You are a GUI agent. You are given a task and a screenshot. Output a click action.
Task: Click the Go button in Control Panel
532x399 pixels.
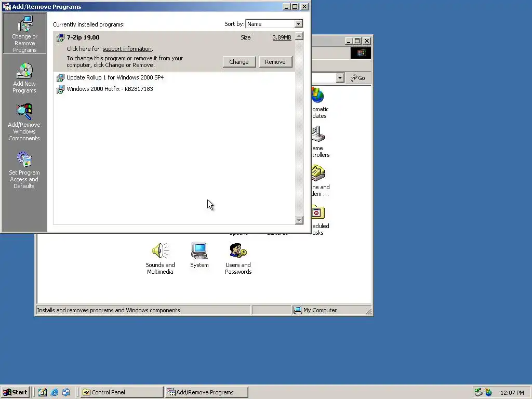358,78
